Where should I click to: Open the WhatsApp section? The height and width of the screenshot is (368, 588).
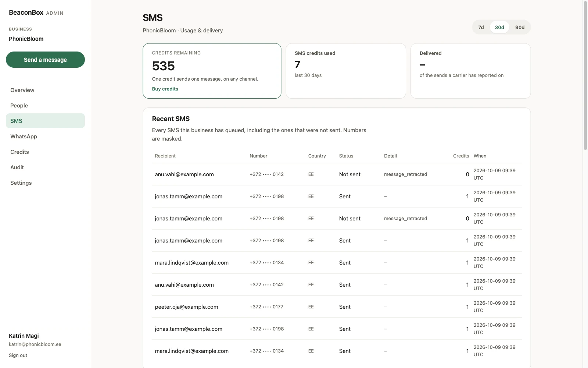coord(45,137)
